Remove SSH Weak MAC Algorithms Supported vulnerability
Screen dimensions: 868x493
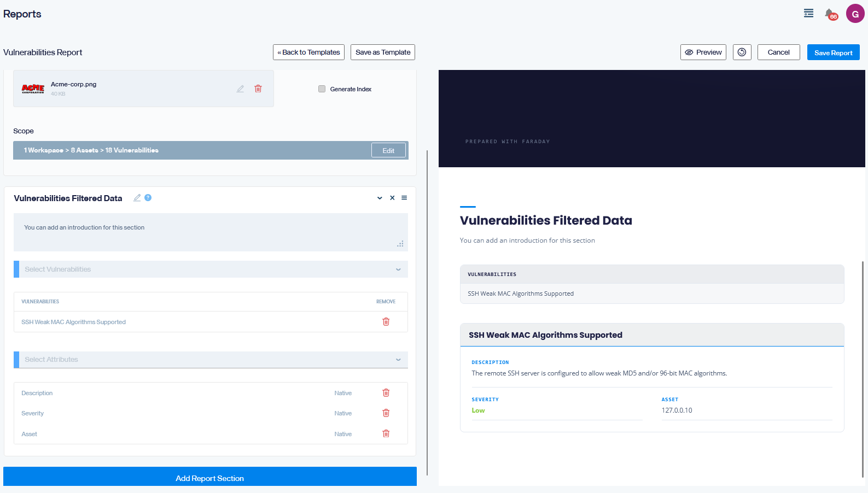[x=386, y=321]
